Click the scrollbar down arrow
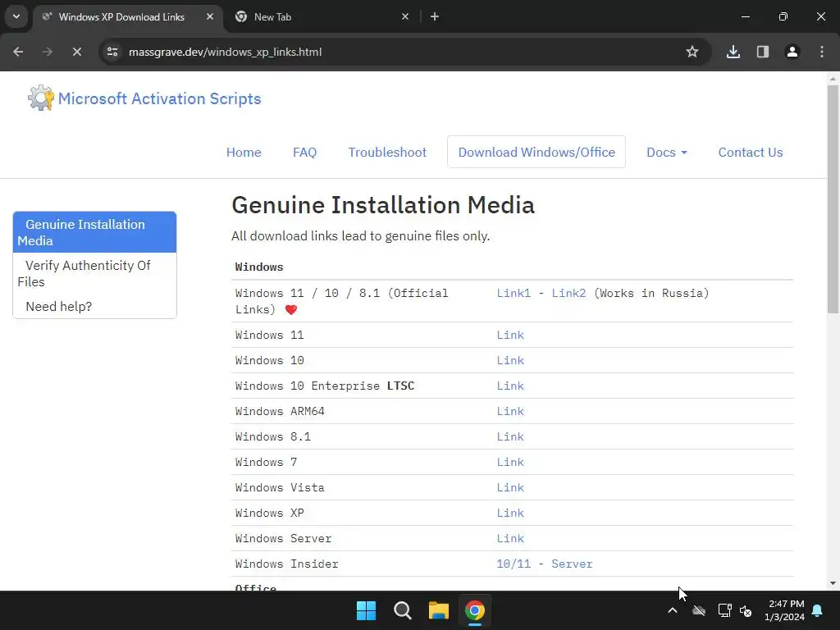This screenshot has height=630, width=840. click(833, 583)
